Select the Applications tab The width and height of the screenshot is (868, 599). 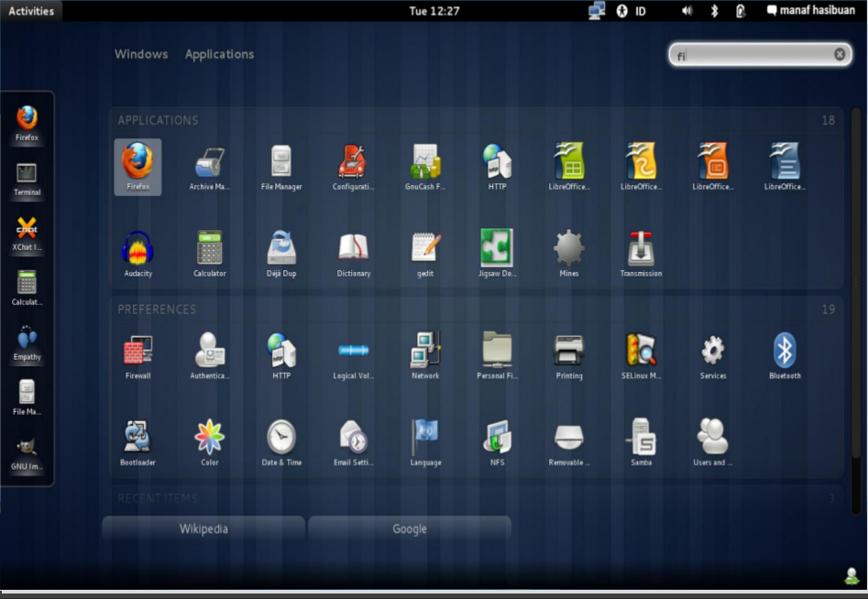(x=219, y=54)
